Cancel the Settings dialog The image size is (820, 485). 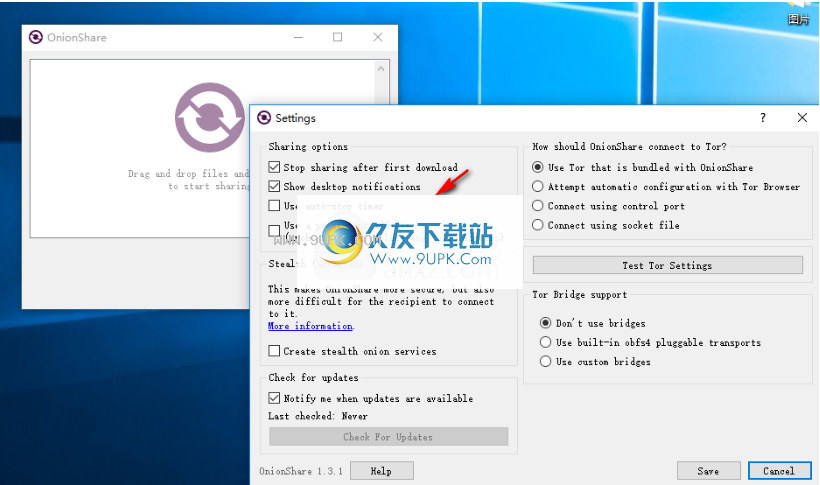pyautogui.click(x=779, y=471)
